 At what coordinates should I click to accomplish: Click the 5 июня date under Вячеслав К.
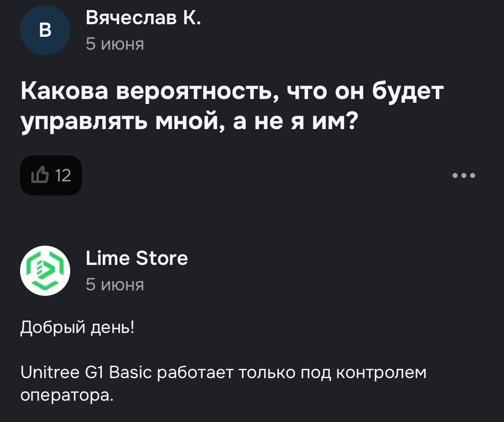click(115, 44)
